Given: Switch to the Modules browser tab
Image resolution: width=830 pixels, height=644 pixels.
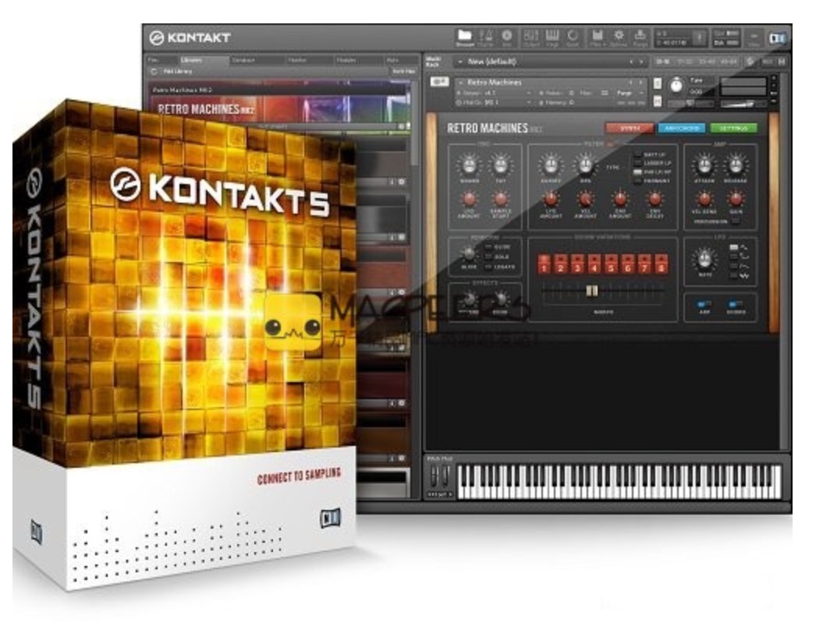Looking at the screenshot, I should tap(358, 60).
